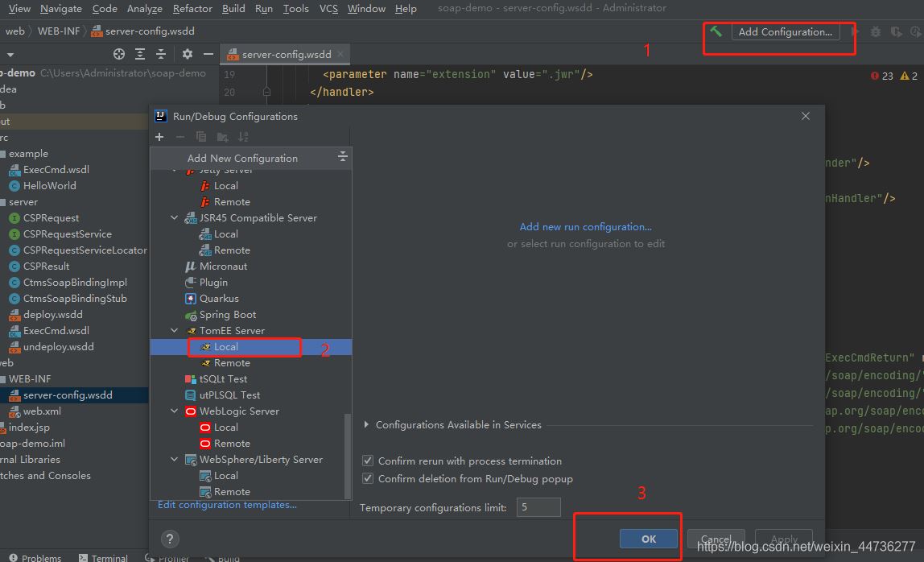
Task: Collapse the WebLogic Server tree node
Action: click(x=175, y=411)
